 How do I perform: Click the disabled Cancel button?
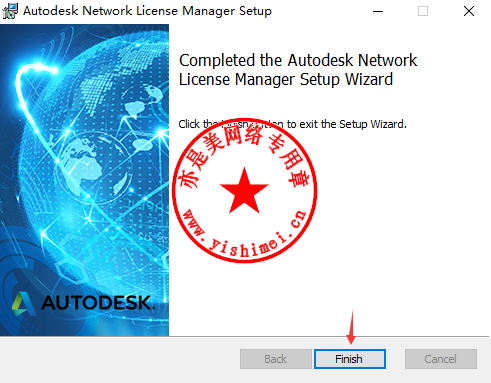pos(441,359)
